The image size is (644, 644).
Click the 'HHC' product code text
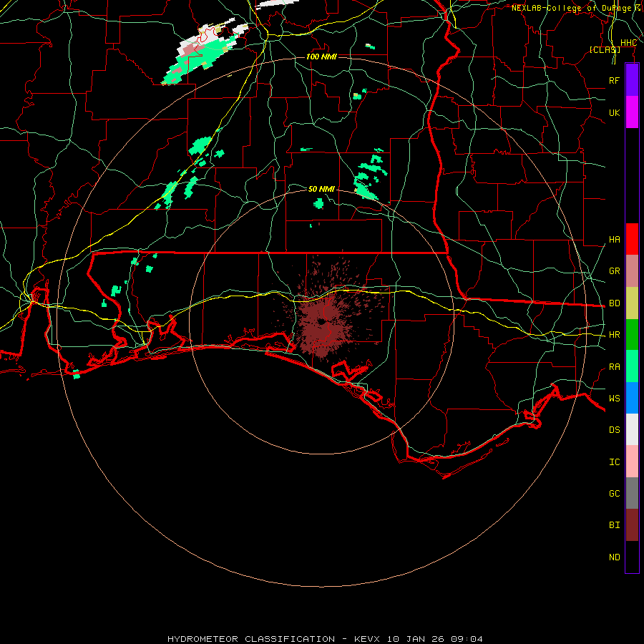click(x=628, y=43)
